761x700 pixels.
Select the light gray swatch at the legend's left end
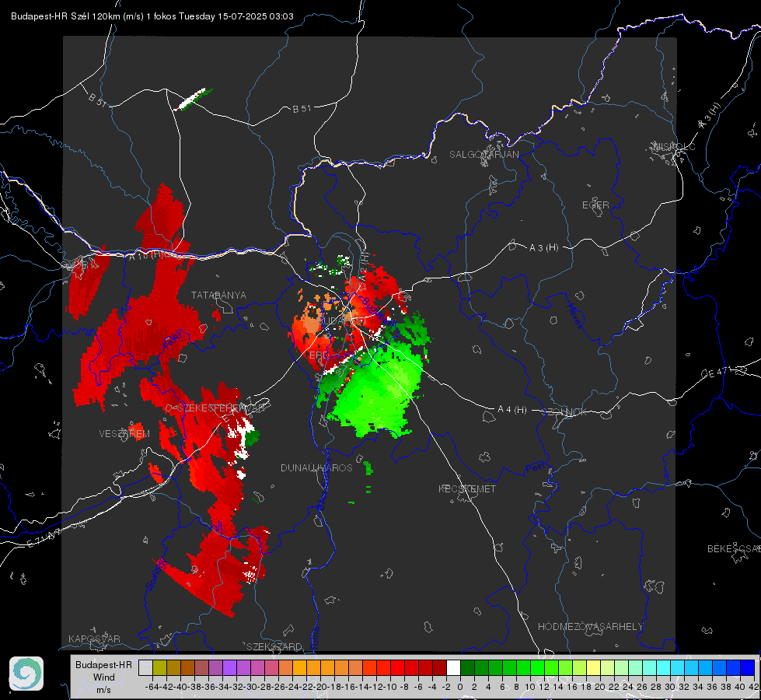(x=145, y=667)
